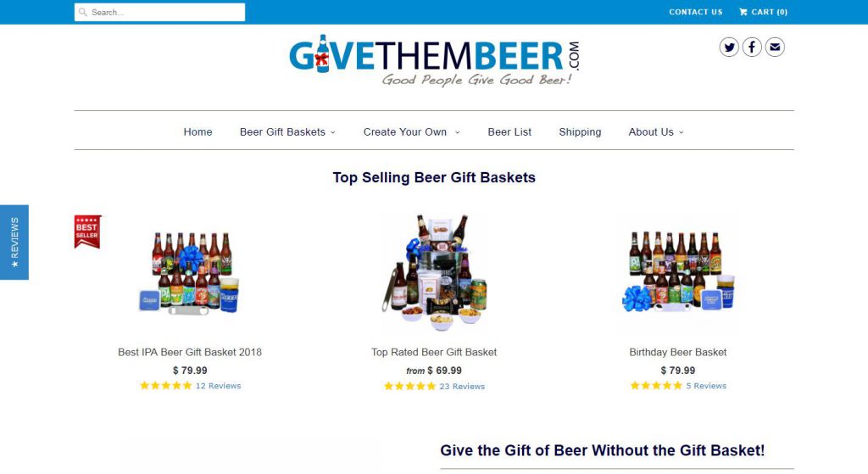Open the Beer List menu item

coord(509,131)
